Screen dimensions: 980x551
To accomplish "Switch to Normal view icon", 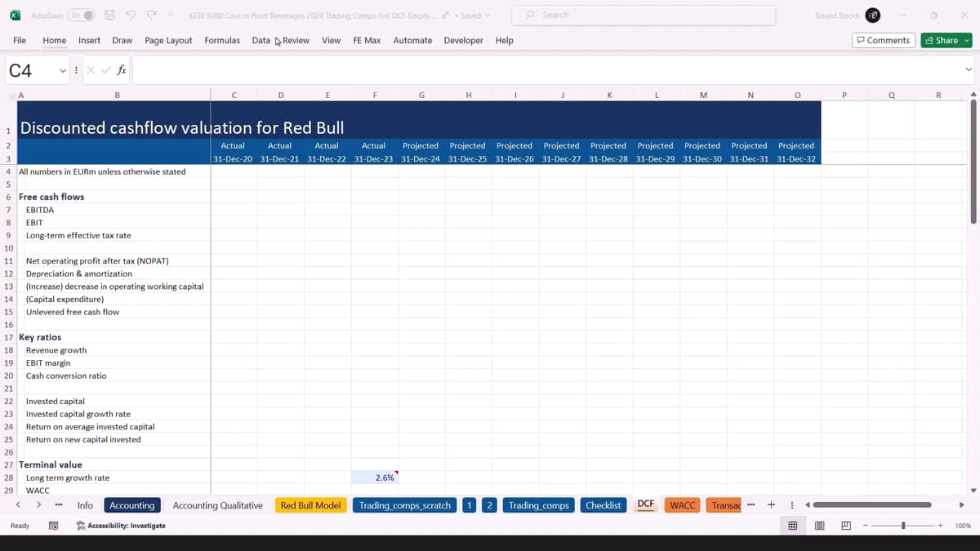I will pos(792,526).
